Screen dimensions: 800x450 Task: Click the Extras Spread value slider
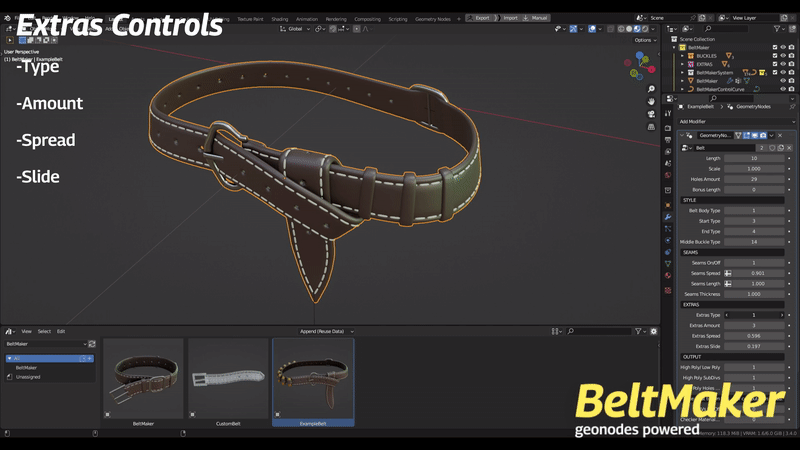point(754,336)
